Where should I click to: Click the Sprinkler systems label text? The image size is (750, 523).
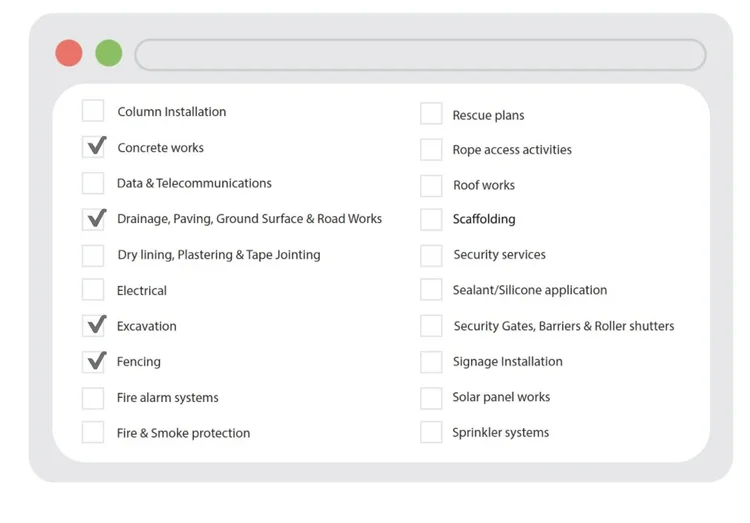[x=501, y=433]
